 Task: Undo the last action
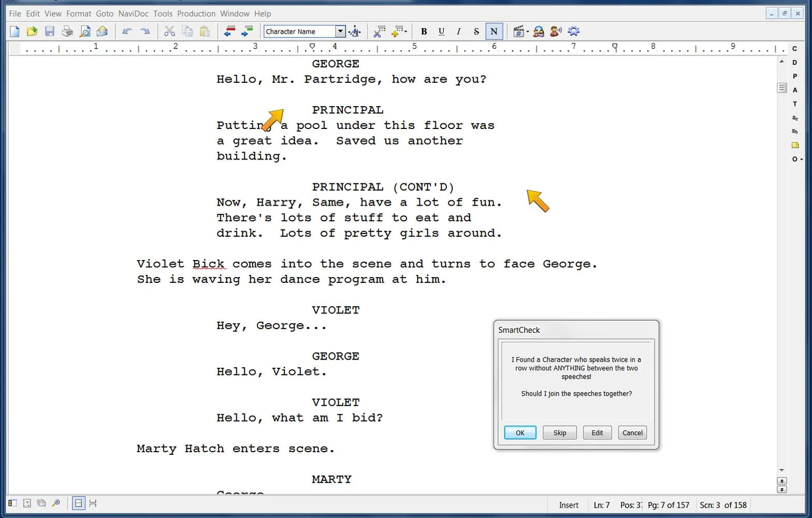pos(127,32)
